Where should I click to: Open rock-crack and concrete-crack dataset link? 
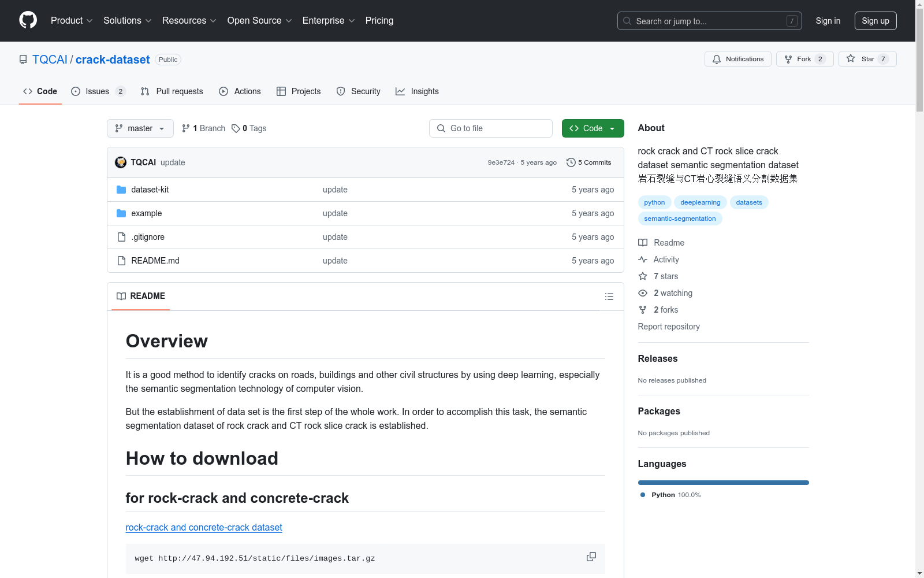[204, 527]
